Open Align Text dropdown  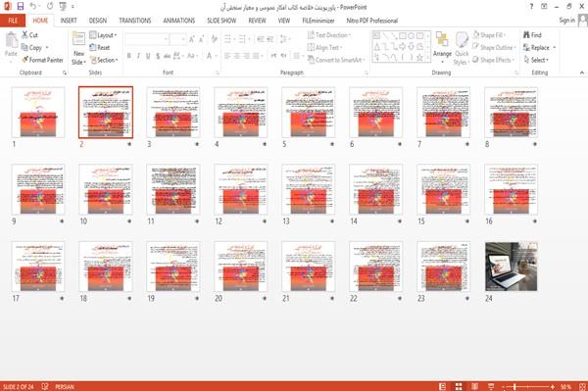pos(324,47)
